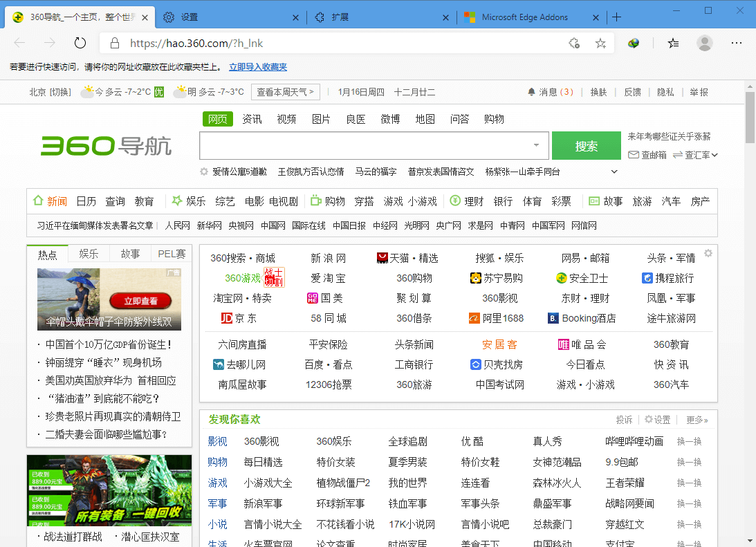756x547 pixels.
Task: Click the 天猫·精选 cat icon
Action: click(382, 257)
